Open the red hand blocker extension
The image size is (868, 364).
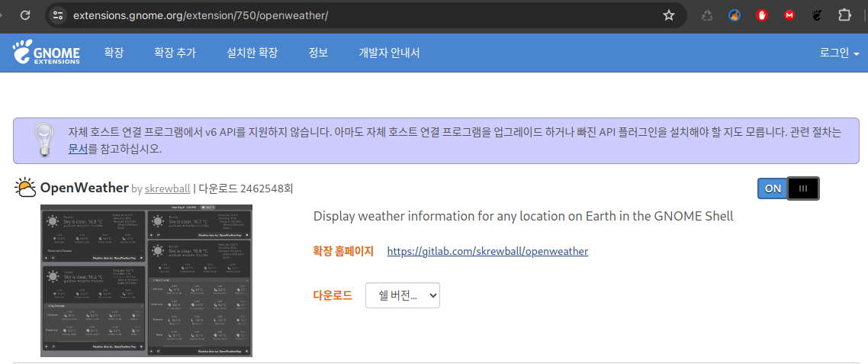(x=762, y=15)
